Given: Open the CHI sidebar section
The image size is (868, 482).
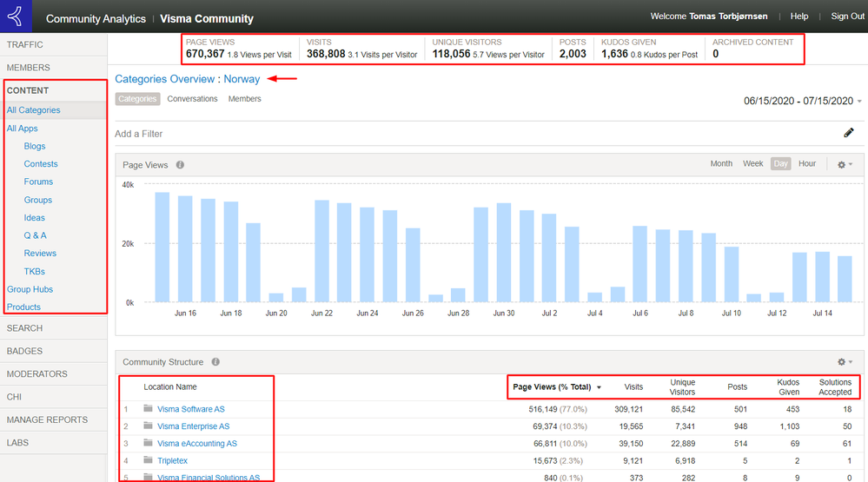Looking at the screenshot, I should (x=54, y=397).
